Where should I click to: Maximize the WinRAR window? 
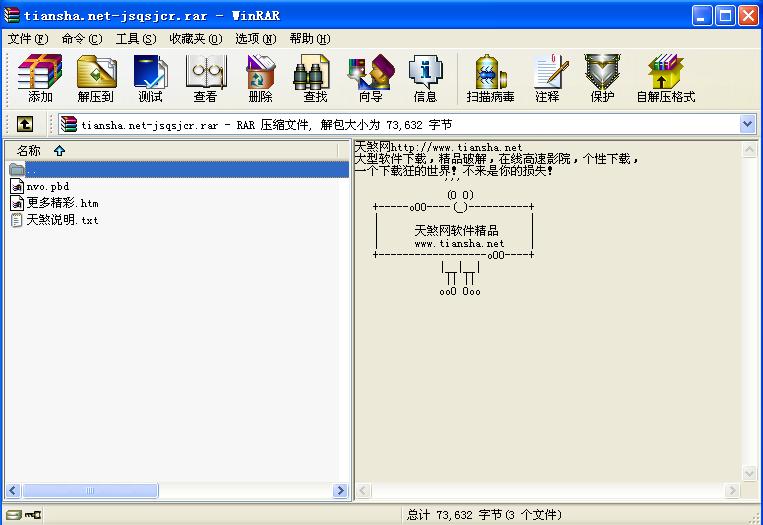(725, 16)
